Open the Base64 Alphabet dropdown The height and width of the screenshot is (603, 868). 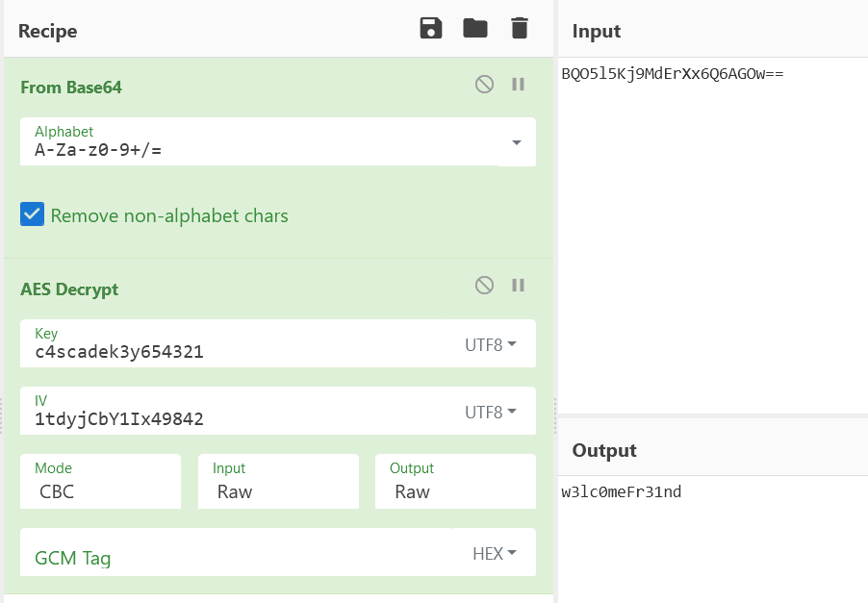(x=517, y=142)
